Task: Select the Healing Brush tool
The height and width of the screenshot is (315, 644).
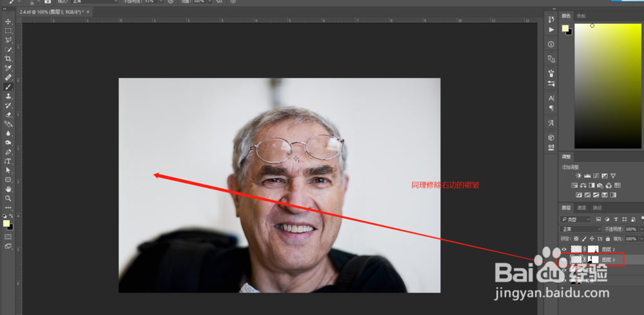Action: (8, 77)
